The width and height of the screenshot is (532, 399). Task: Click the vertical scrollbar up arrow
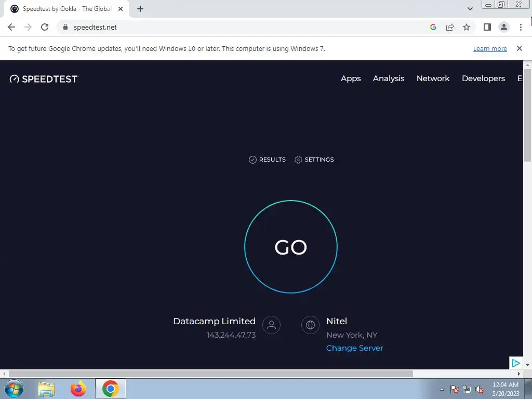(527, 64)
